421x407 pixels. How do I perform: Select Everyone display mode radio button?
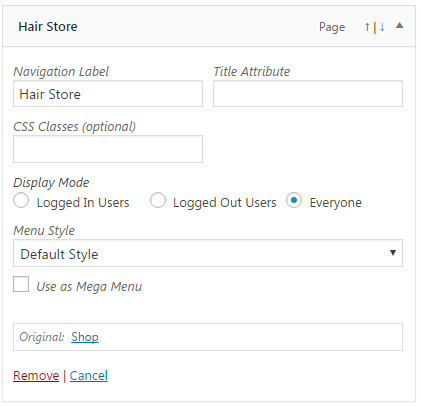point(294,200)
